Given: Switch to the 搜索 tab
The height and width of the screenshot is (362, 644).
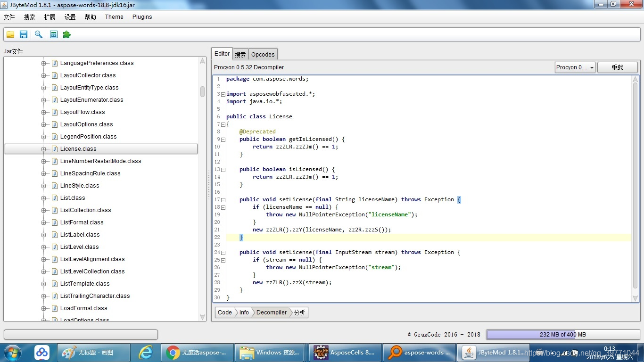Looking at the screenshot, I should pos(240,55).
